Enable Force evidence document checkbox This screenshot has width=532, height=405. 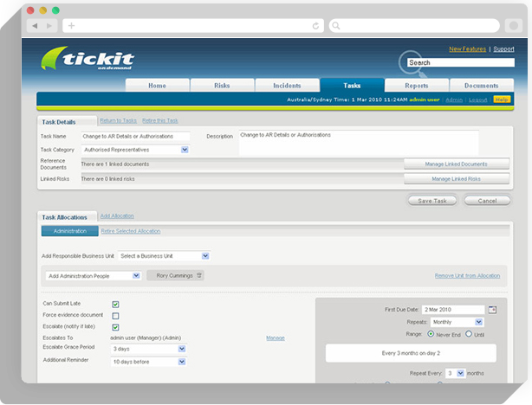[115, 315]
